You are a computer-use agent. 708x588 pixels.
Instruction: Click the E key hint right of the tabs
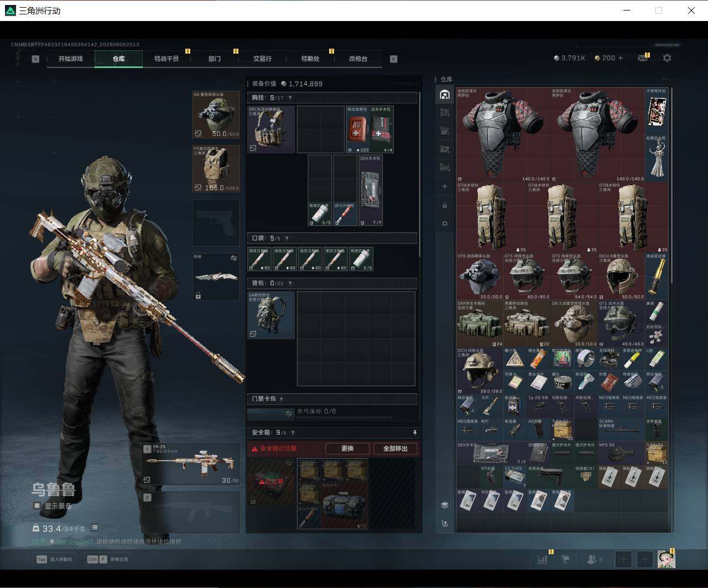[x=394, y=59]
